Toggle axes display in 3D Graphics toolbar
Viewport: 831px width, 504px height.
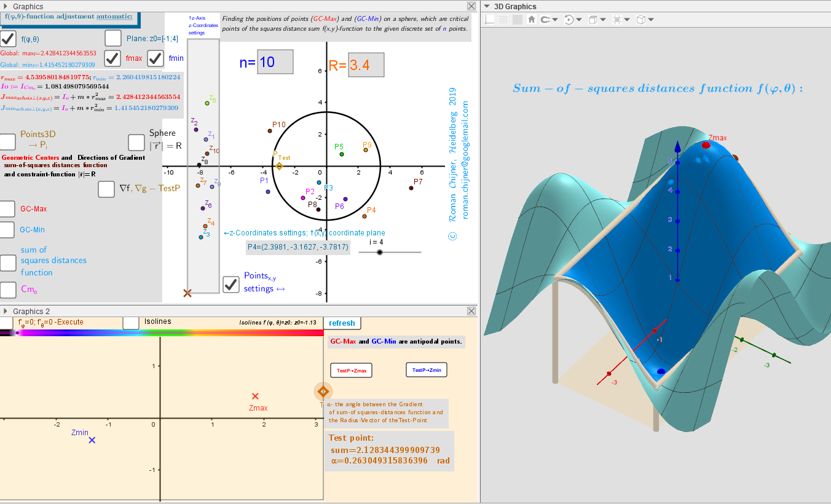tap(490, 20)
